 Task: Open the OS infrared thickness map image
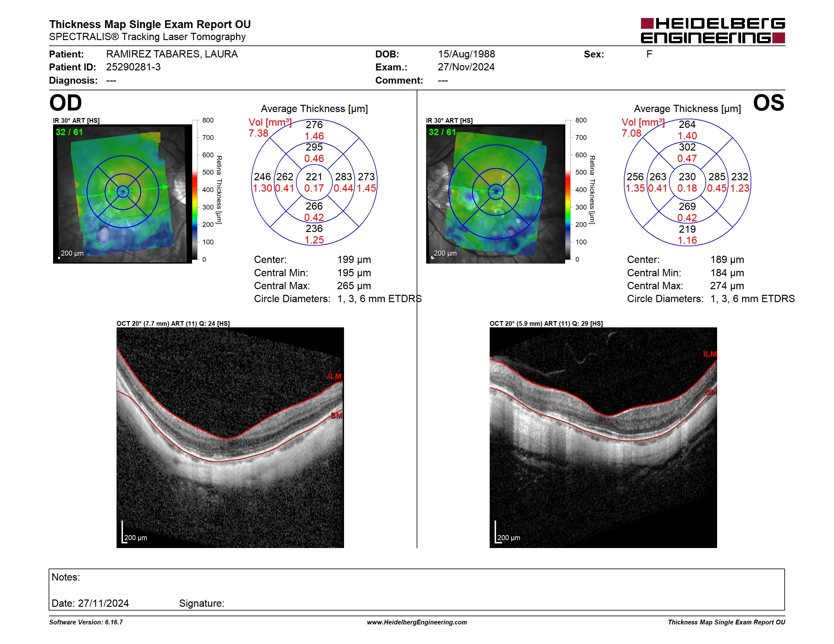[496, 194]
